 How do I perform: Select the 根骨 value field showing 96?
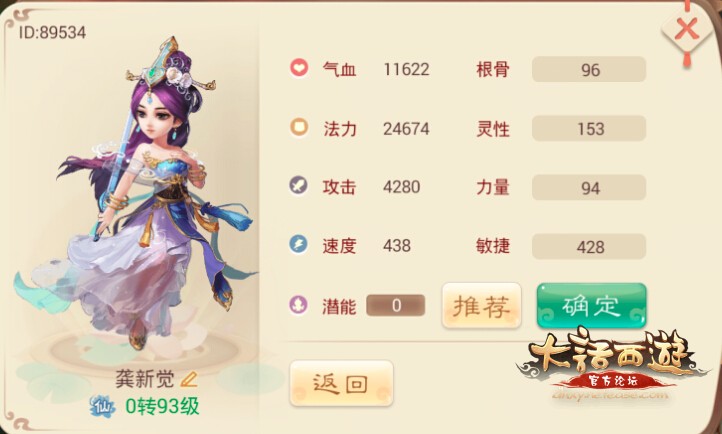click(589, 69)
